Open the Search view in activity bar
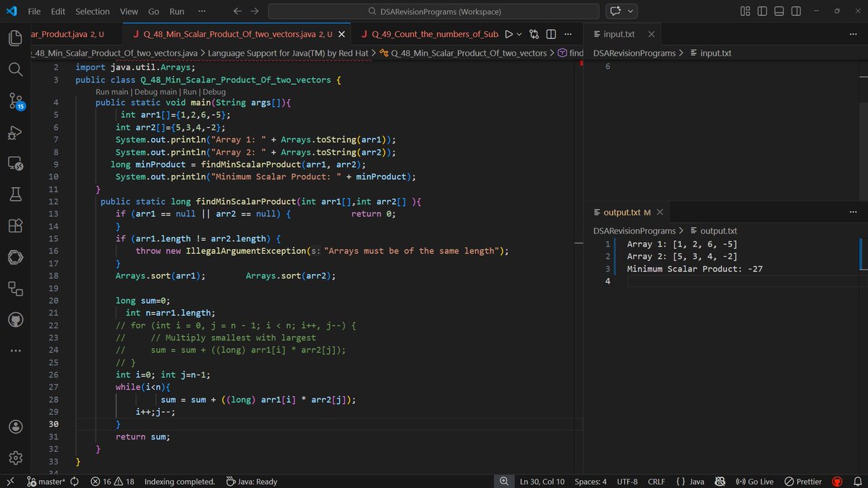 16,69
